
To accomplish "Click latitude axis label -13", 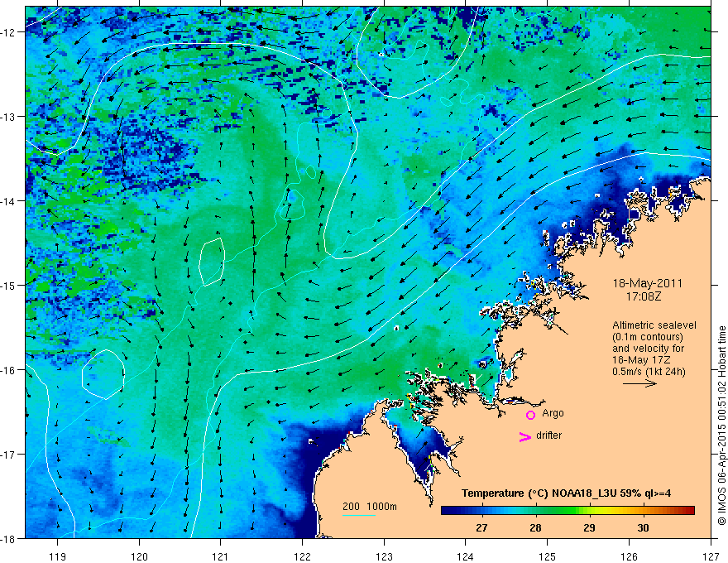I will [x=9, y=117].
